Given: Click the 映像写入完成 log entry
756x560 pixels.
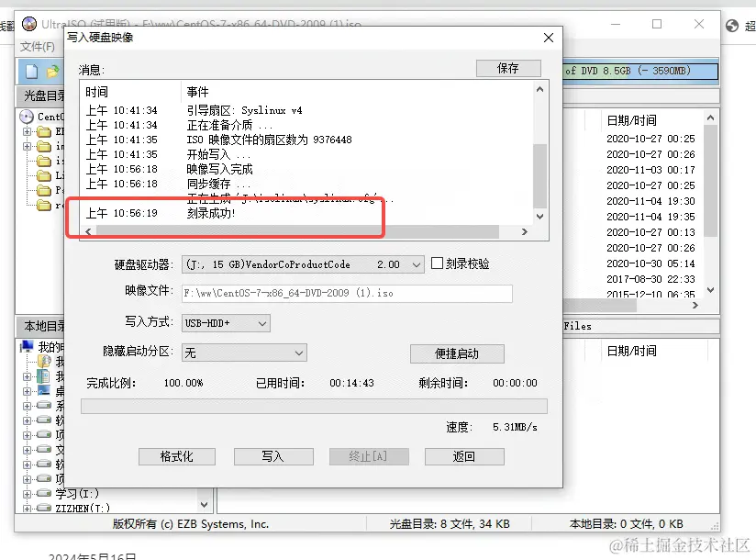Looking at the screenshot, I should pos(220,169).
